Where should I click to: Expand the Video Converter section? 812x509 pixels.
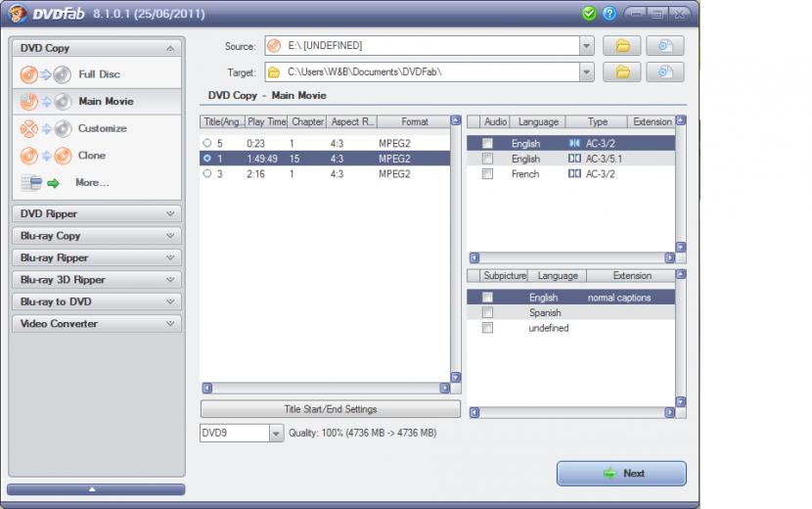[97, 323]
